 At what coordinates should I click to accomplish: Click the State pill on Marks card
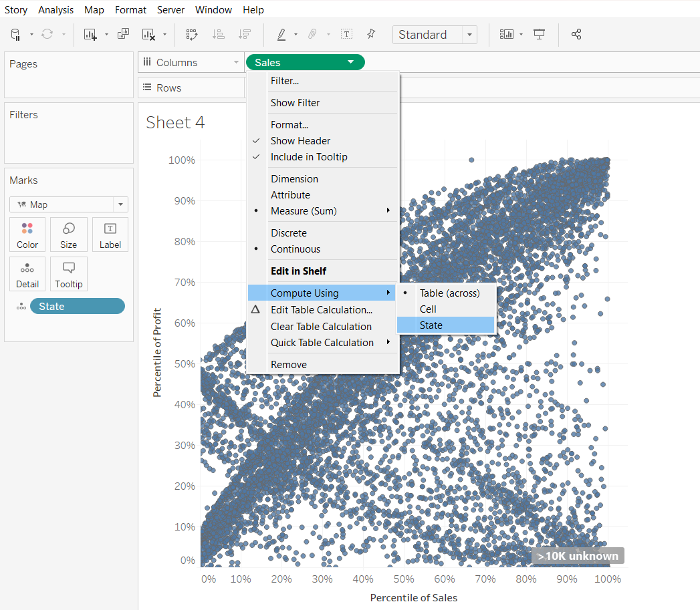click(x=77, y=306)
